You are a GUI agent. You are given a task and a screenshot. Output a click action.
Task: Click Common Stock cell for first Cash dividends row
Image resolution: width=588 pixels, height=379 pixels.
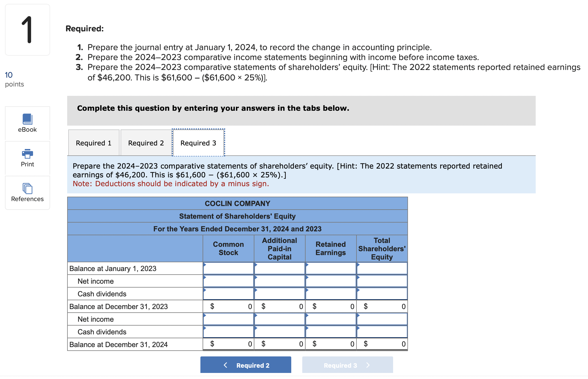tap(228, 294)
